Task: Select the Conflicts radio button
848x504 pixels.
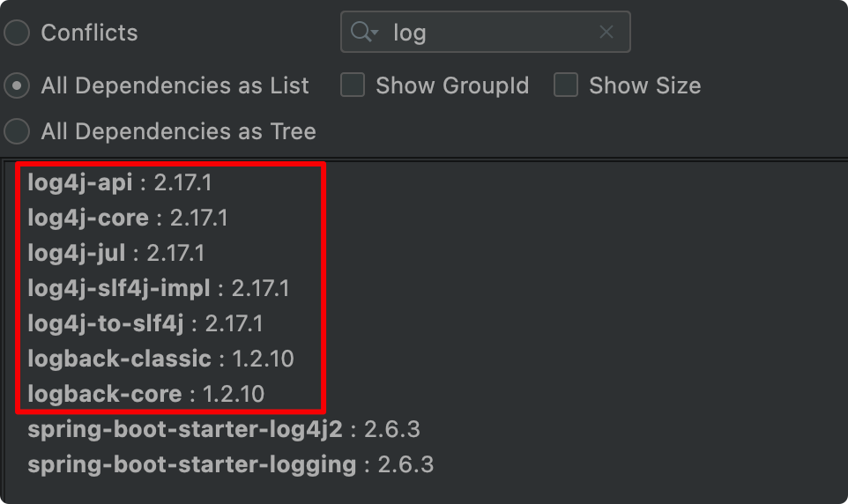Action: [17, 33]
